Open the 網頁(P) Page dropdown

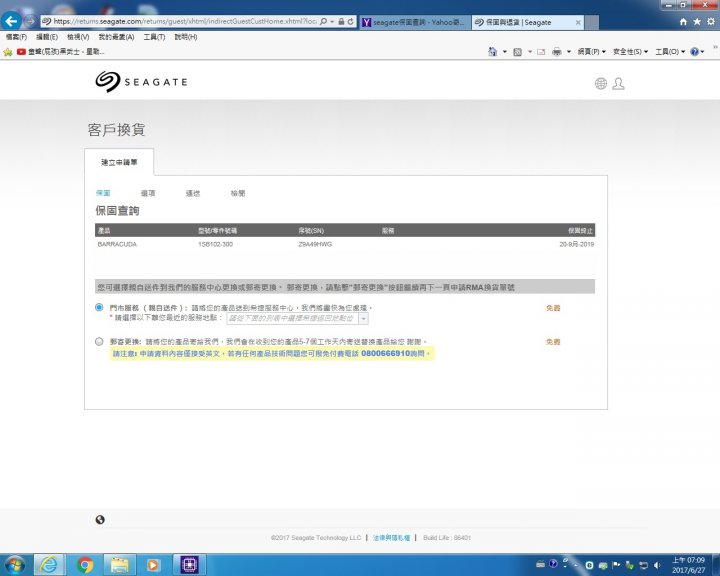[x=591, y=52]
